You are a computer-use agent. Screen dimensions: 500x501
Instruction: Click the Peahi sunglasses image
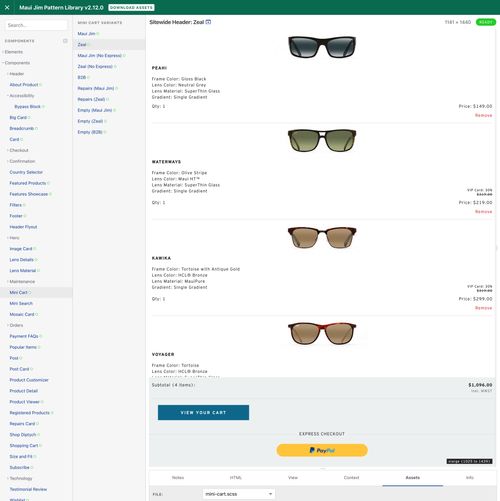tap(322, 47)
